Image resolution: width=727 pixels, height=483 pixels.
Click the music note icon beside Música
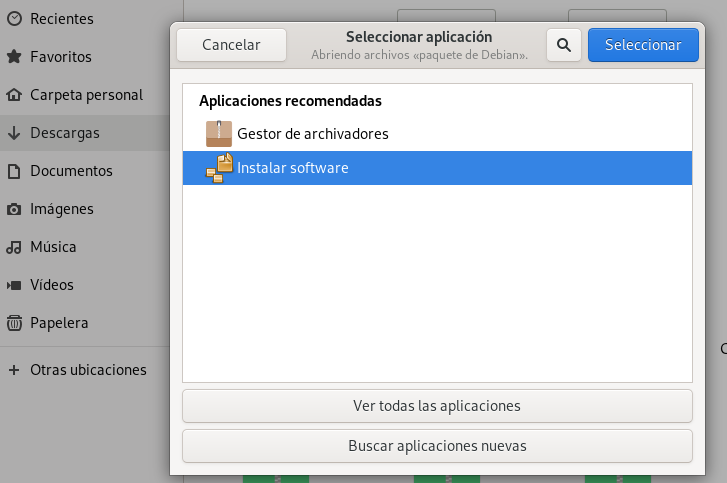[14, 247]
